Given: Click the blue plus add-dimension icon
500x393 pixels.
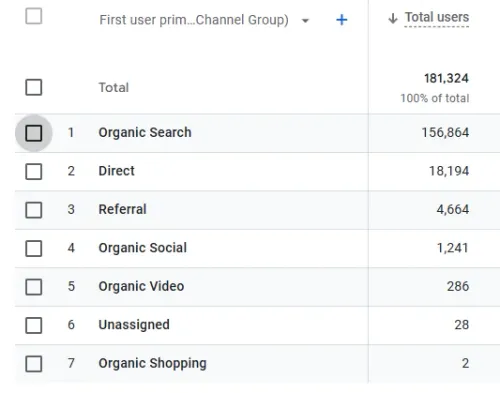Looking at the screenshot, I should (342, 20).
